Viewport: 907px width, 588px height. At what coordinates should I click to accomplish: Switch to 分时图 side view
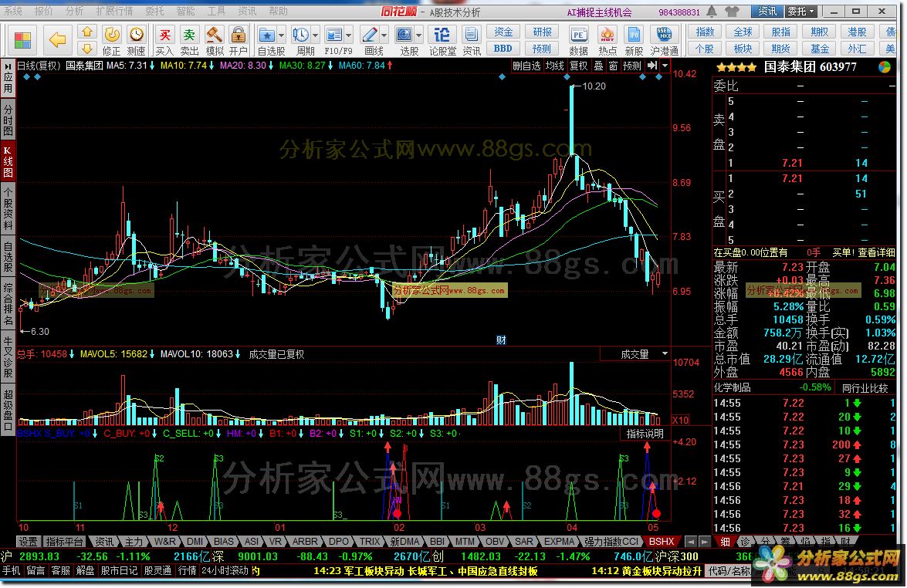click(8, 120)
